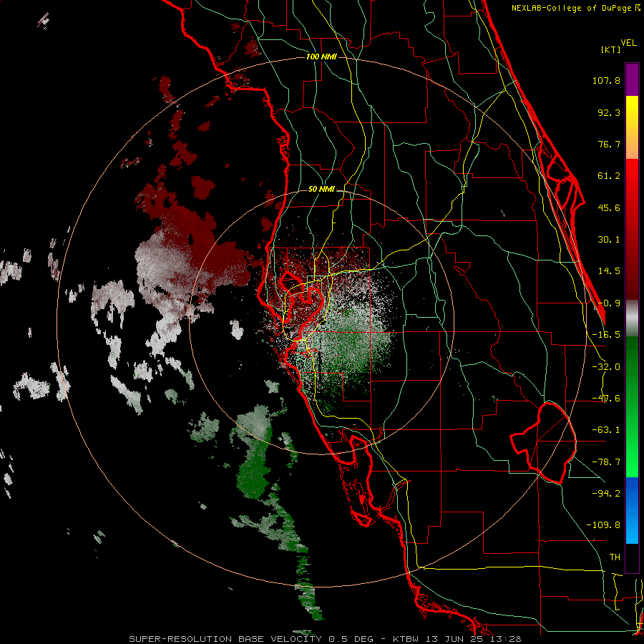644x644 pixels.
Task: Click the TH legend label
Action: 615,557
